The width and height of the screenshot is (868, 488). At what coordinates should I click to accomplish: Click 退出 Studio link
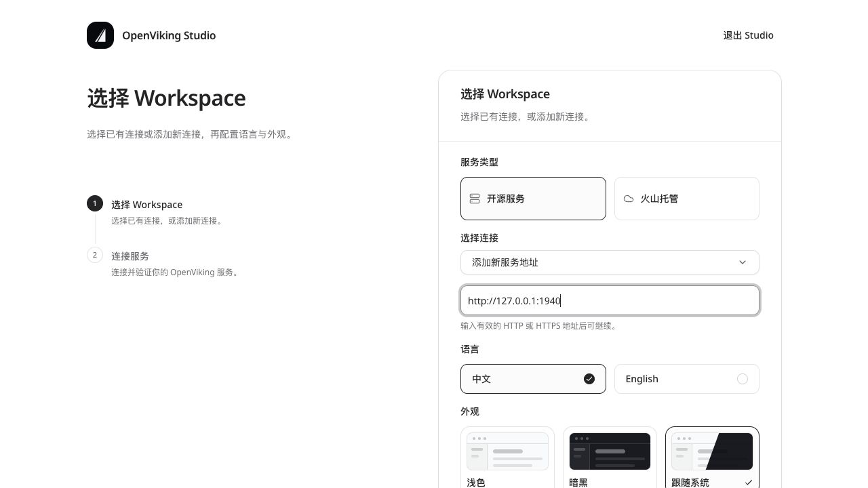coord(748,35)
